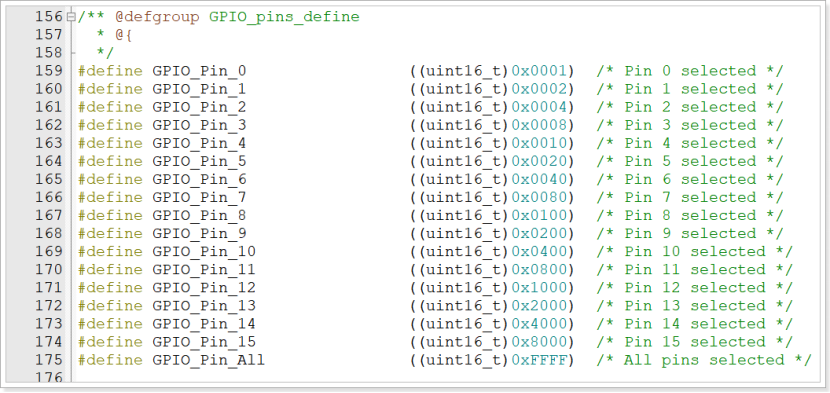830x393 pixels.
Task: Place cursor on GPIO_Pin_6 identifier
Action: tap(200, 179)
